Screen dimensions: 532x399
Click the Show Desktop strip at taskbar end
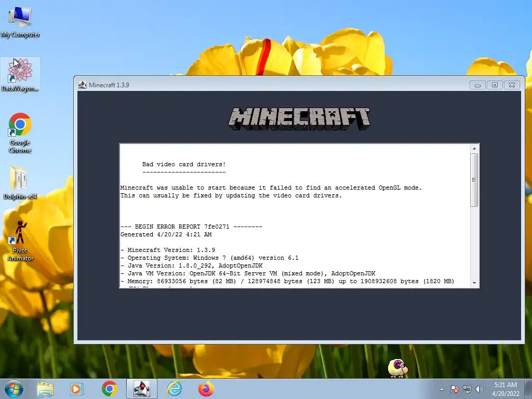[529, 389]
